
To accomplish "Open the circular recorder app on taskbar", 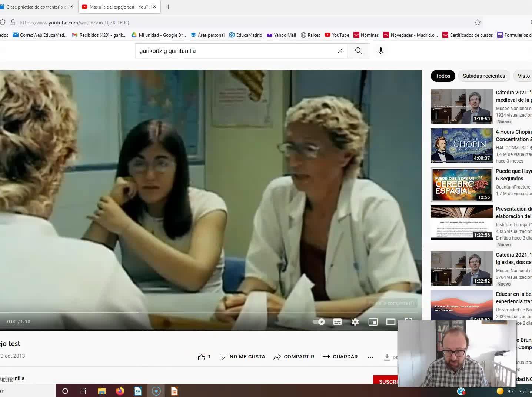I will tap(156, 391).
